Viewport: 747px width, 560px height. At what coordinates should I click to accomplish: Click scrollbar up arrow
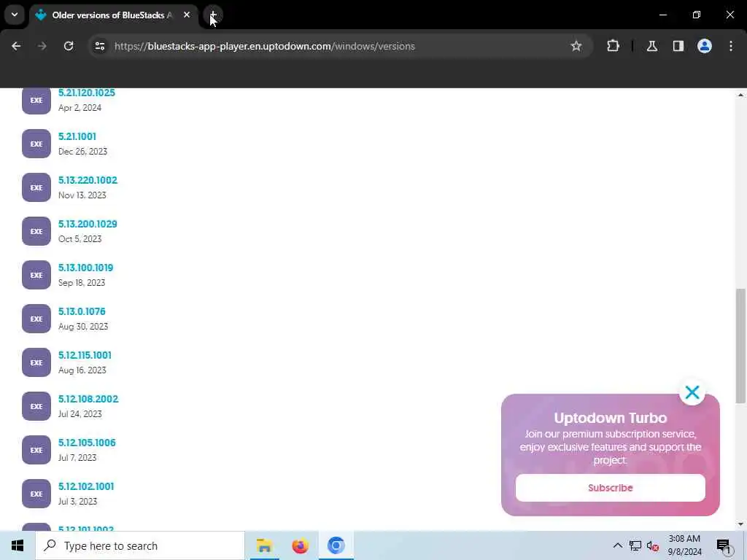coord(740,95)
